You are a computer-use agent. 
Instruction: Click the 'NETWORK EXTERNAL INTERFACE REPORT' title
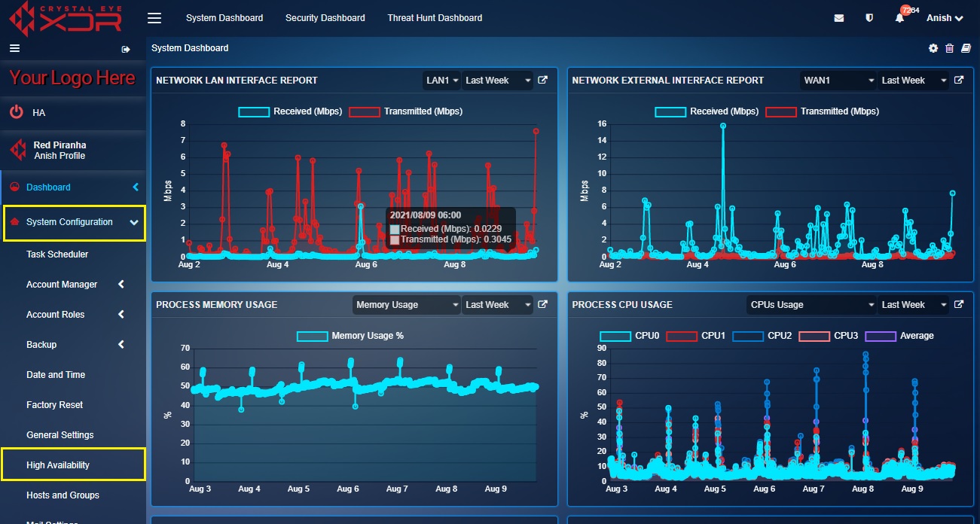[x=668, y=81]
